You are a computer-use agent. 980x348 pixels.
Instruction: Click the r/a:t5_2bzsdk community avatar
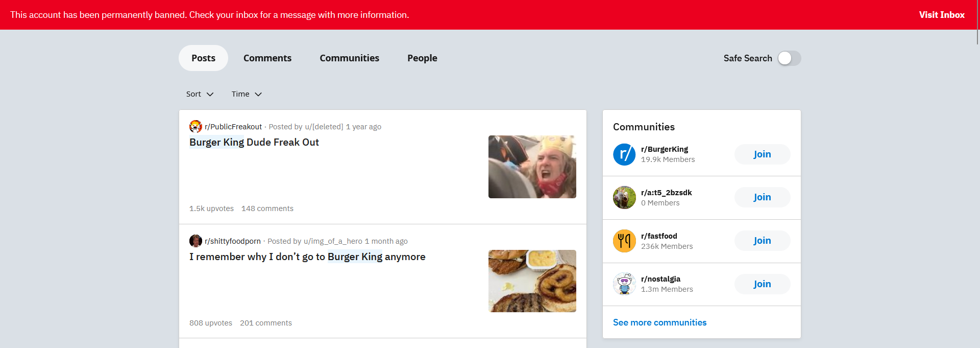624,198
